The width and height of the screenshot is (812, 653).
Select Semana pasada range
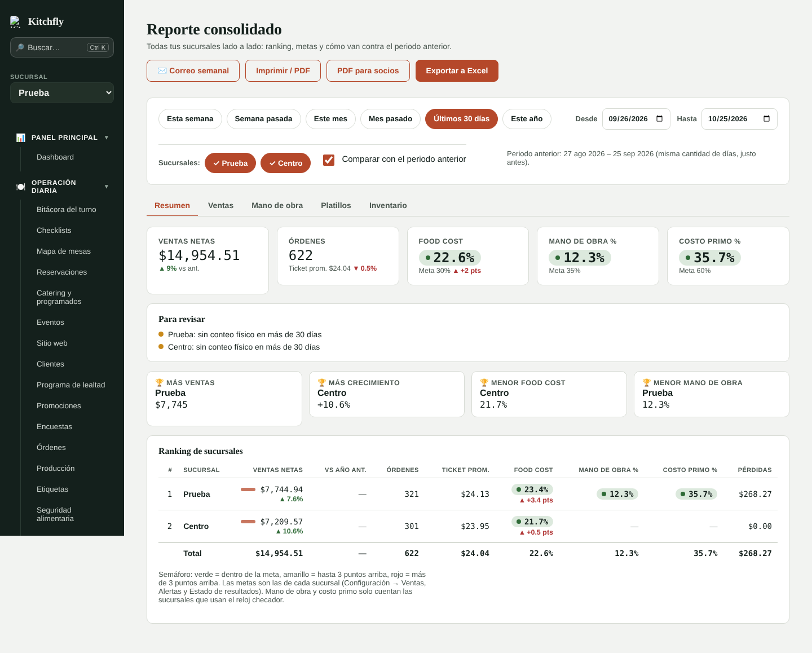click(x=264, y=119)
